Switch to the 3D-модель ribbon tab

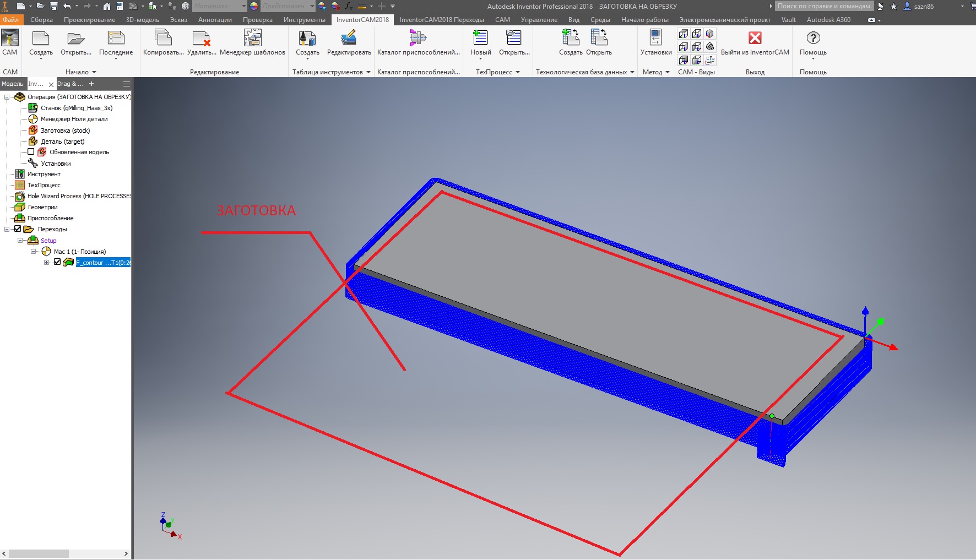(x=143, y=20)
